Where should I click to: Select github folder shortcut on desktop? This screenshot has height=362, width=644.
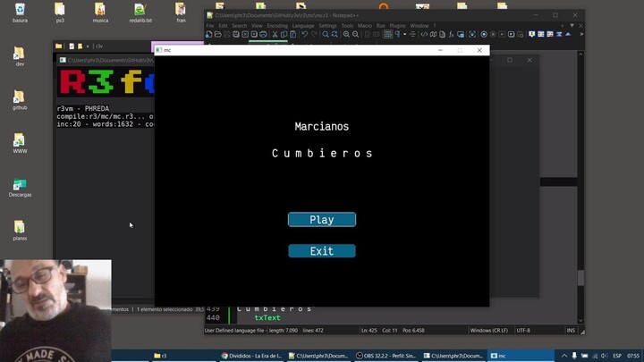click(x=20, y=100)
